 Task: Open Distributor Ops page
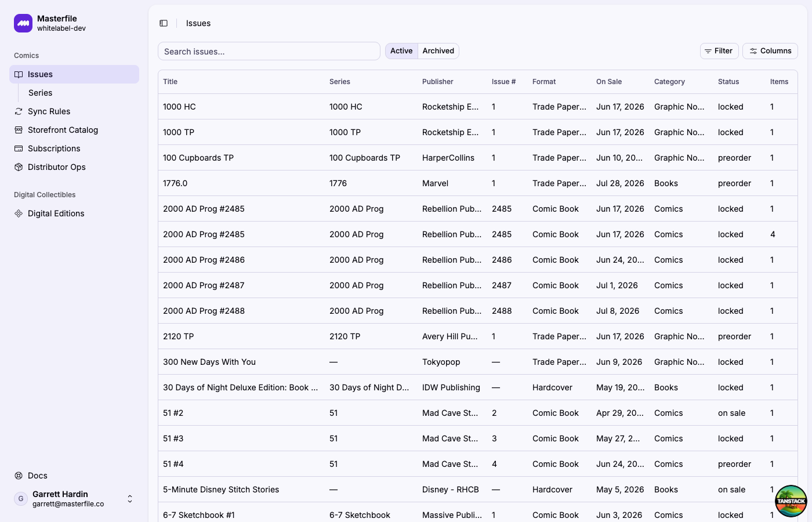(x=74, y=167)
